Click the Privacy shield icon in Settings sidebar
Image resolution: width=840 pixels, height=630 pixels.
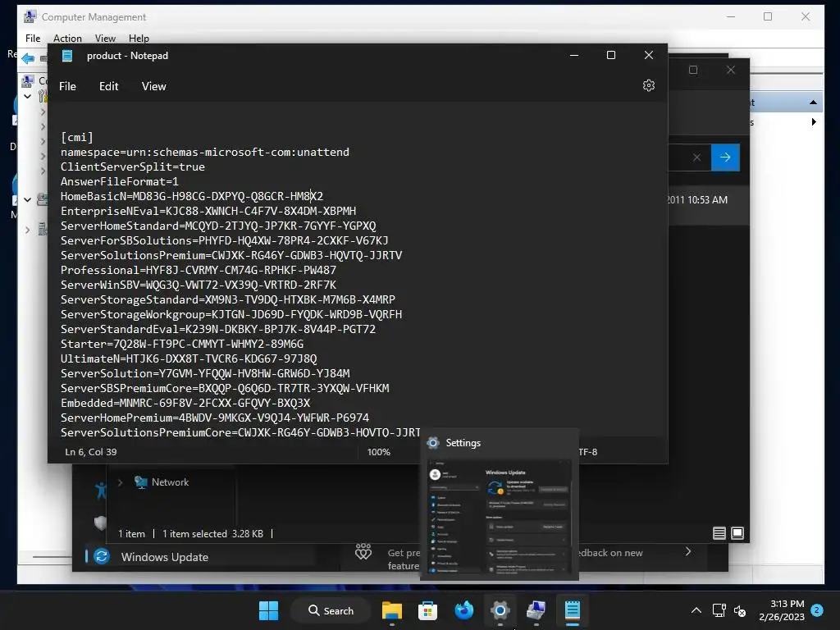pyautogui.click(x=100, y=523)
